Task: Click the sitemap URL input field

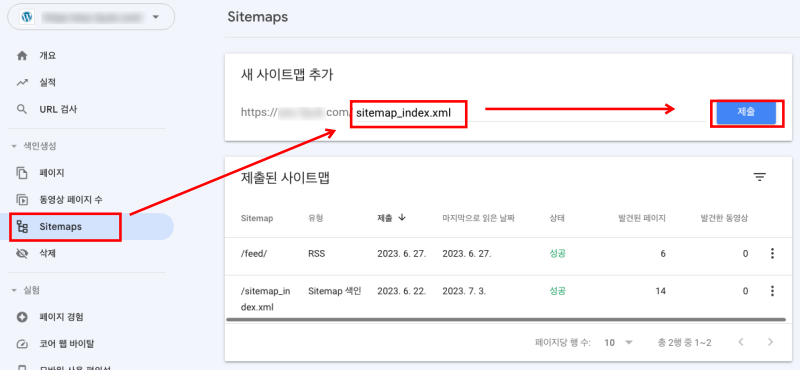Action: (x=529, y=113)
